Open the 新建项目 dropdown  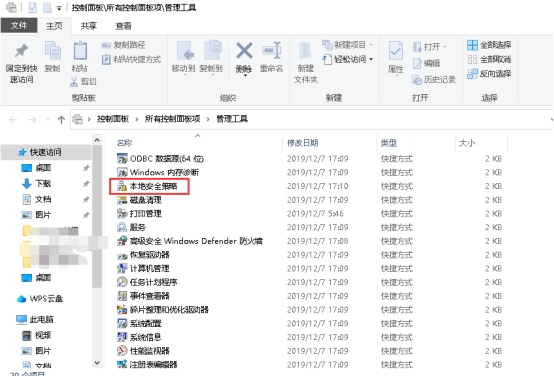347,45
